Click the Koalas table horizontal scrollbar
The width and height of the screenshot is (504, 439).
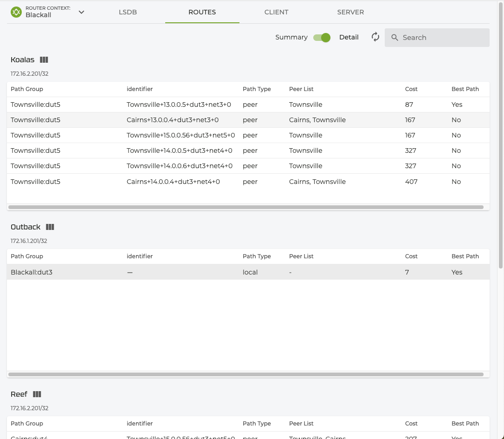246,207
